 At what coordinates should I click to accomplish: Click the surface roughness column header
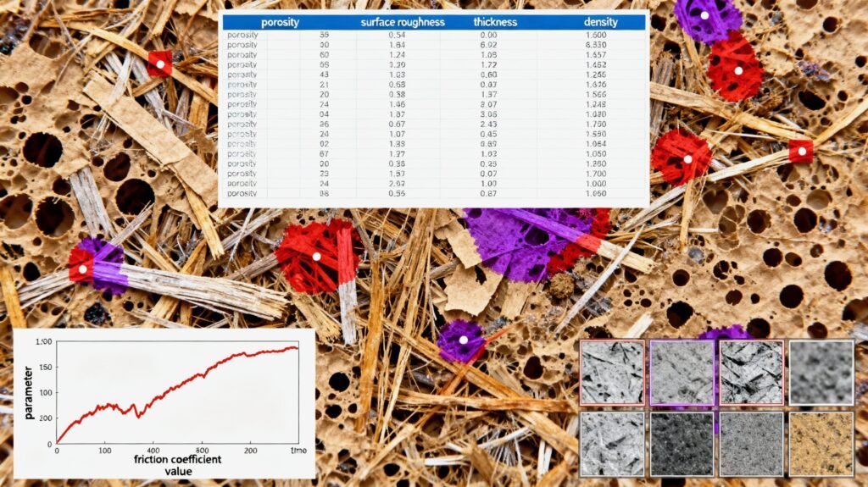click(403, 22)
